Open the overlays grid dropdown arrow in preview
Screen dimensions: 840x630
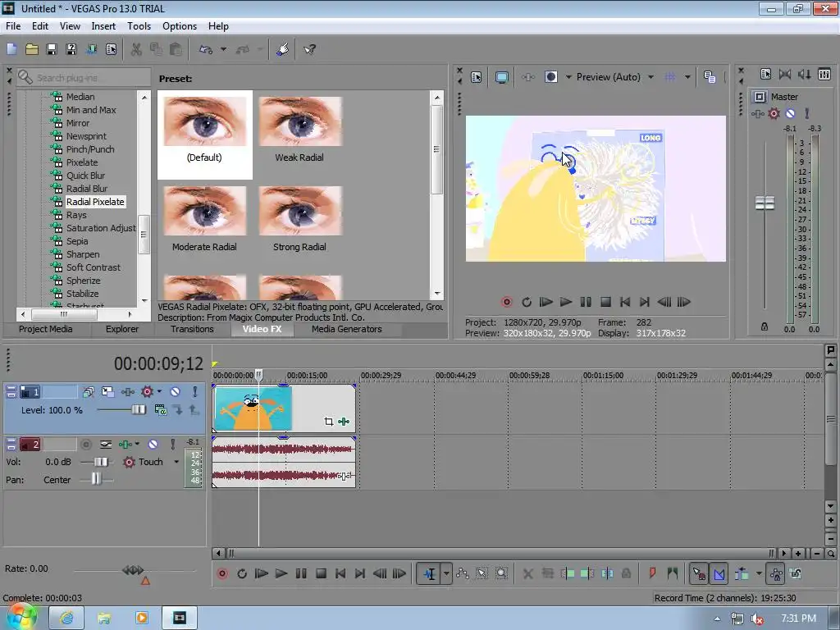[687, 77]
